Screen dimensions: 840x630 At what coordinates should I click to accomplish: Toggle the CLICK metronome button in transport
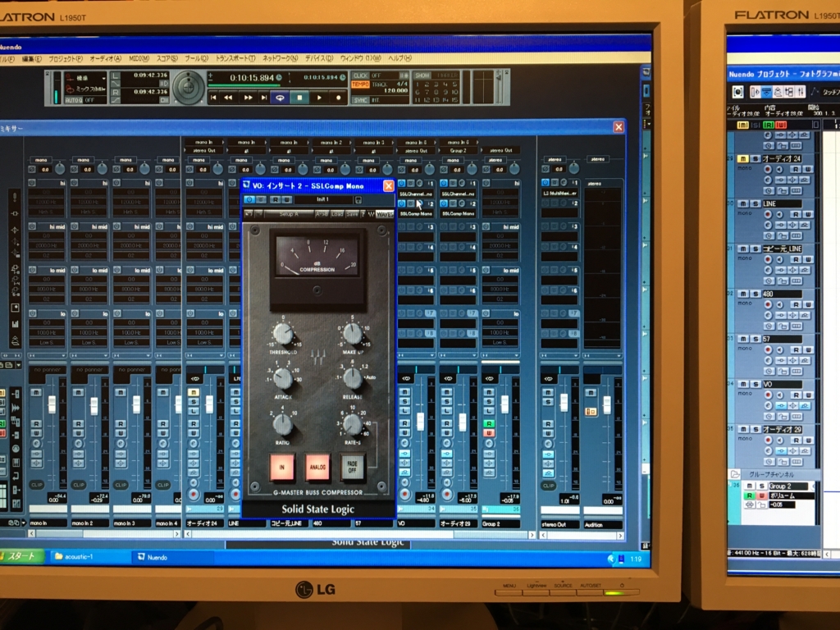click(361, 75)
